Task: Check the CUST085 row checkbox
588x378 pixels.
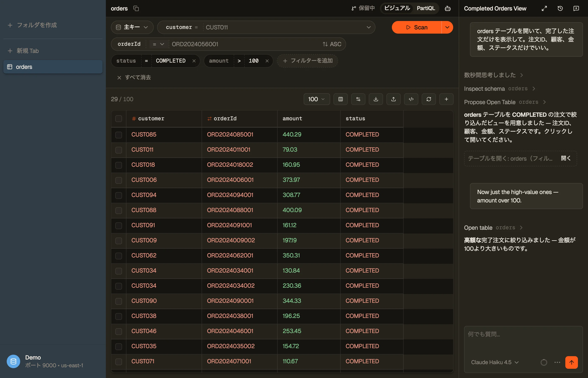Action: (118, 135)
